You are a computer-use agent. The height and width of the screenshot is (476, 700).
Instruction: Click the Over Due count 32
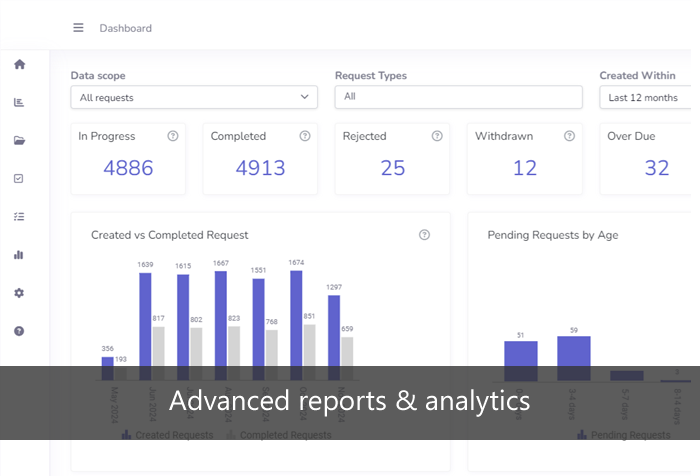(657, 168)
